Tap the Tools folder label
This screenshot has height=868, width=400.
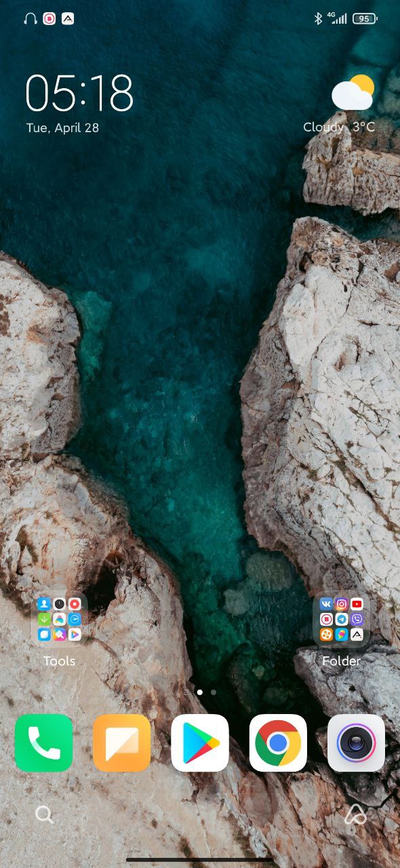(x=59, y=660)
